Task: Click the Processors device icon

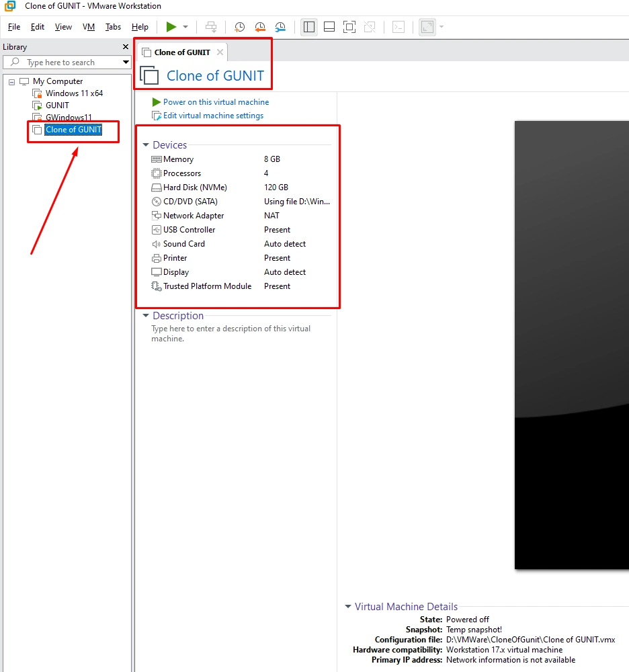Action: coord(157,173)
